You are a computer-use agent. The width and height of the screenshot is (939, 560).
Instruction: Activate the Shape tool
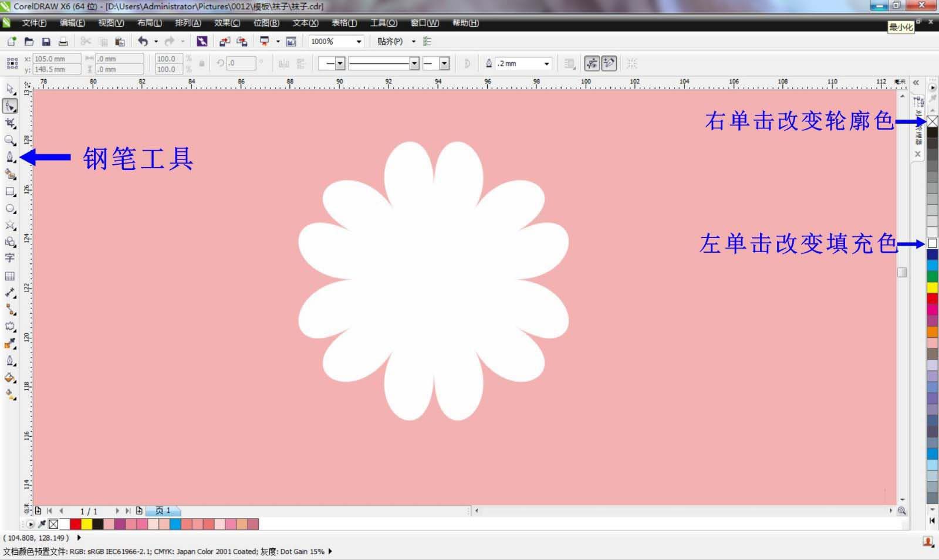[x=10, y=106]
